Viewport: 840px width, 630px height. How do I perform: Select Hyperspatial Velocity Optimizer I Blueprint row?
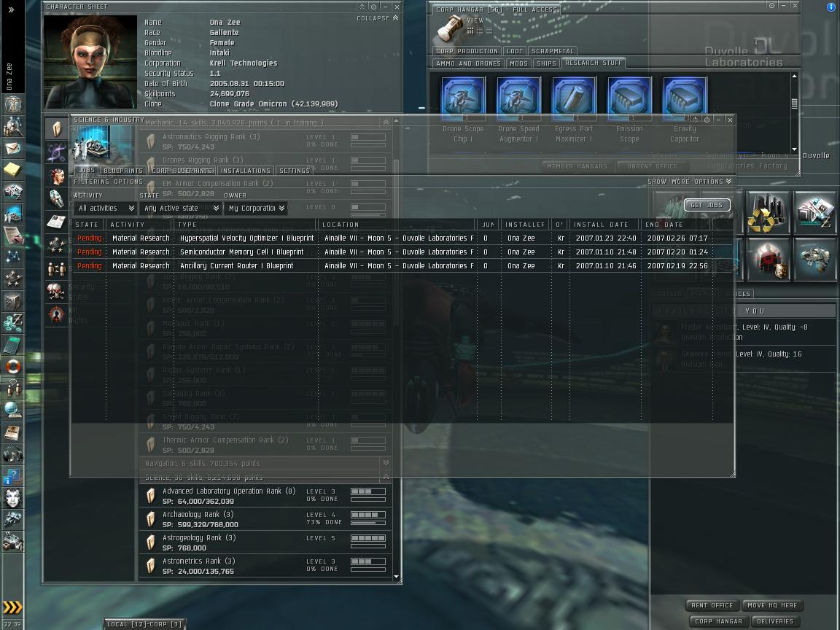coord(402,238)
